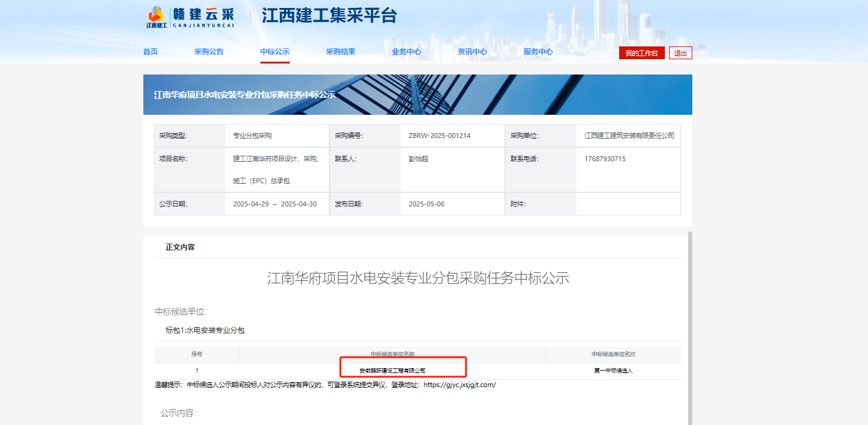Click the project name 建工江南华府项目设计 cell
868x425 pixels.
277,170
